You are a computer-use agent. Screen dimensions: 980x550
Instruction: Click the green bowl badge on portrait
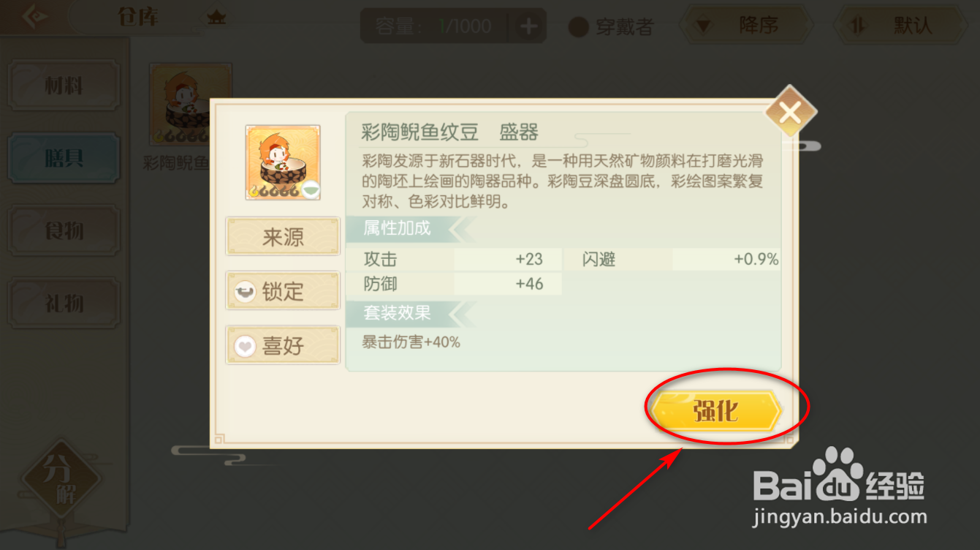tap(311, 189)
